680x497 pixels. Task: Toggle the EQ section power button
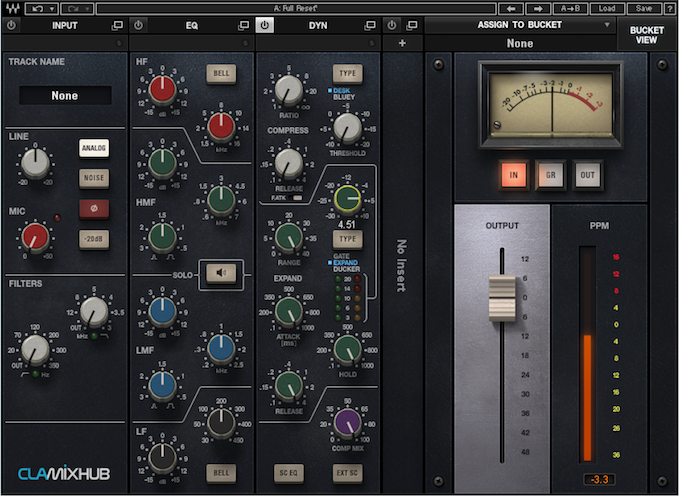coord(138,25)
